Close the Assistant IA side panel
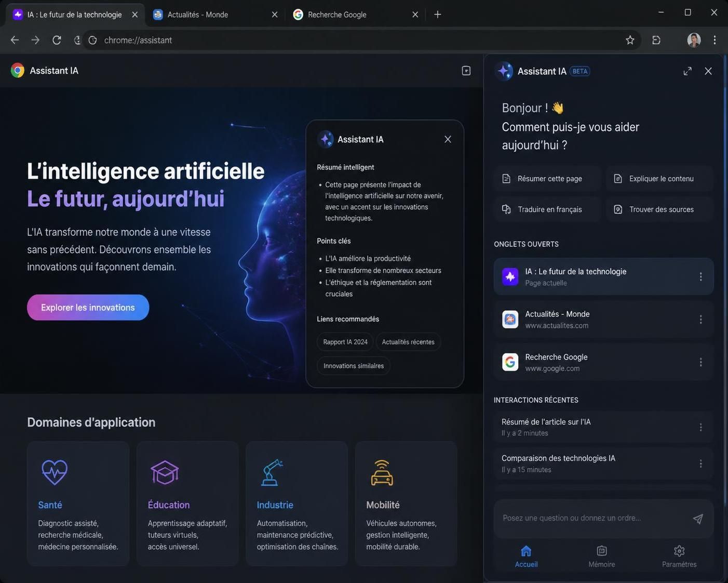The height and width of the screenshot is (583, 728). tap(708, 71)
